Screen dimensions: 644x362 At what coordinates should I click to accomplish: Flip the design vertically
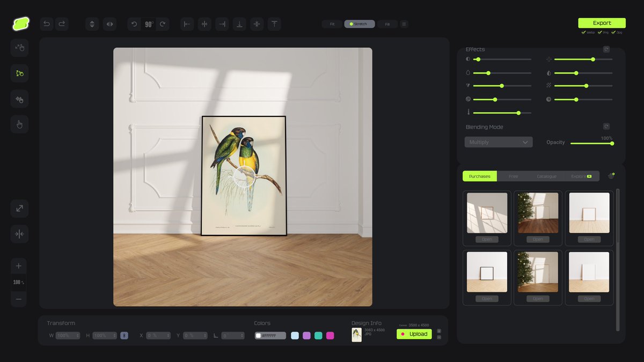[92, 24]
